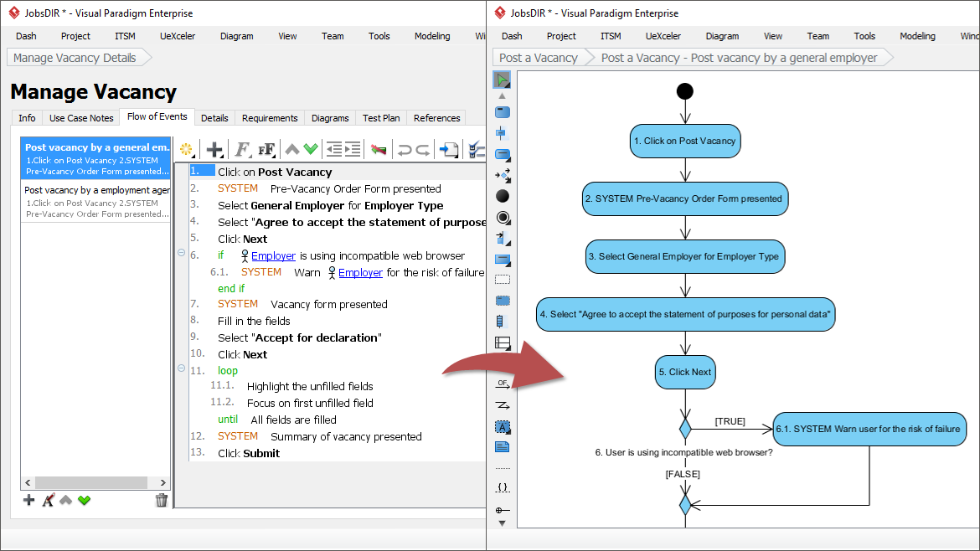The image size is (980, 551).
Task: Open the Team menu in right window
Action: tap(818, 36)
